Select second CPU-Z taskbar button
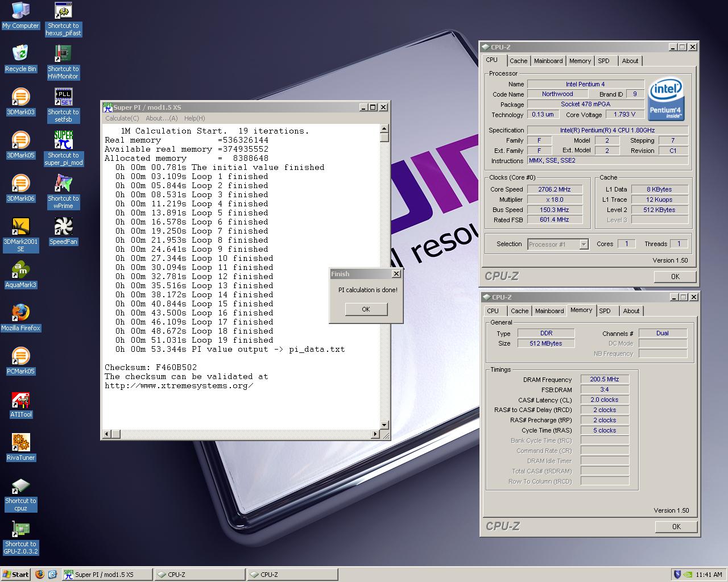Viewport: 728px width, 582px height. tap(292, 575)
